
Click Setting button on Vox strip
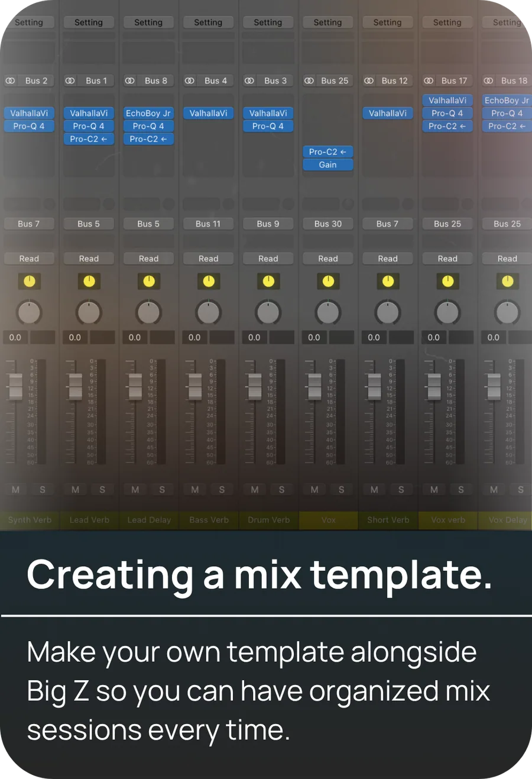click(x=328, y=22)
